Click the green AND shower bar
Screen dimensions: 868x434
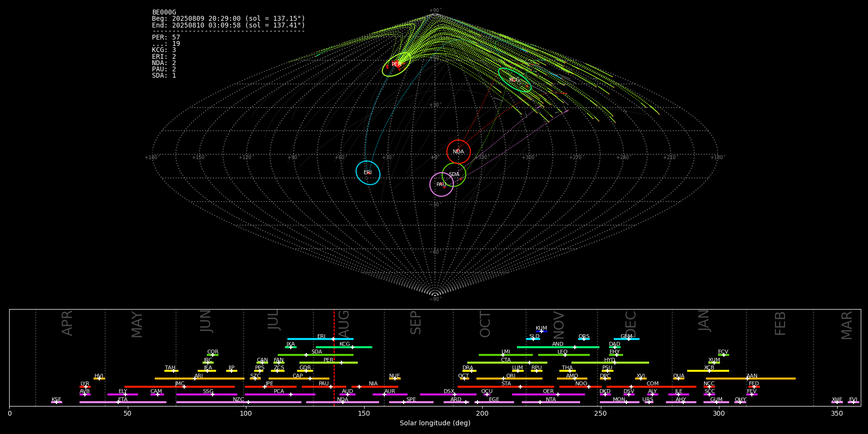558,347
